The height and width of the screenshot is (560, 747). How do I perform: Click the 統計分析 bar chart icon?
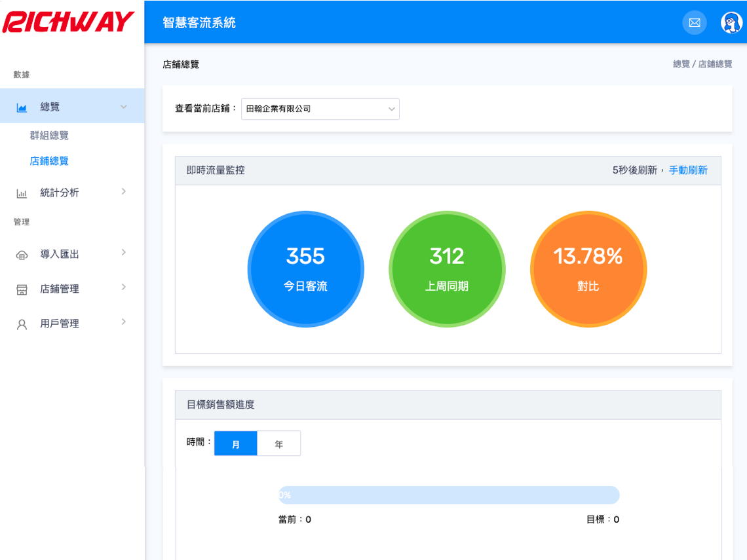tap(22, 193)
